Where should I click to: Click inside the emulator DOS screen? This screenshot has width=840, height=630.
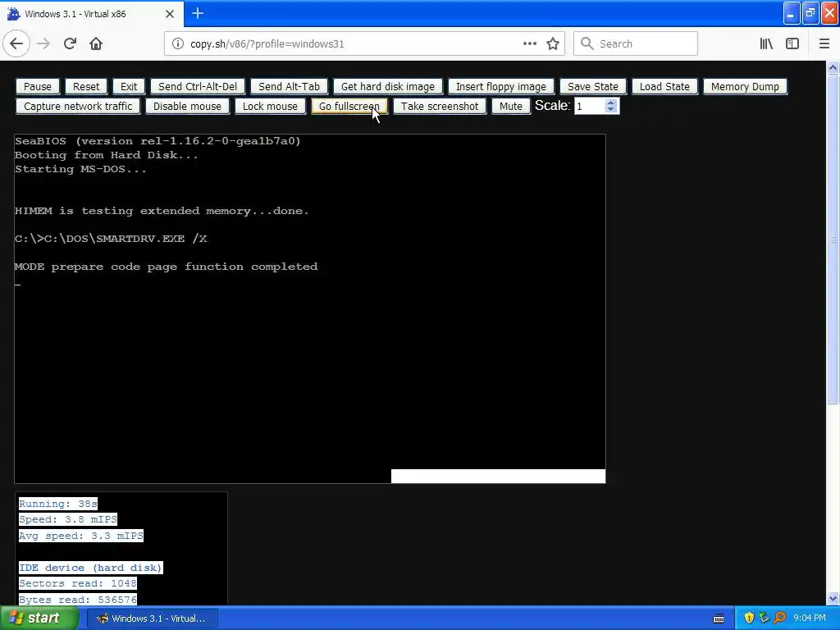[x=310, y=308]
